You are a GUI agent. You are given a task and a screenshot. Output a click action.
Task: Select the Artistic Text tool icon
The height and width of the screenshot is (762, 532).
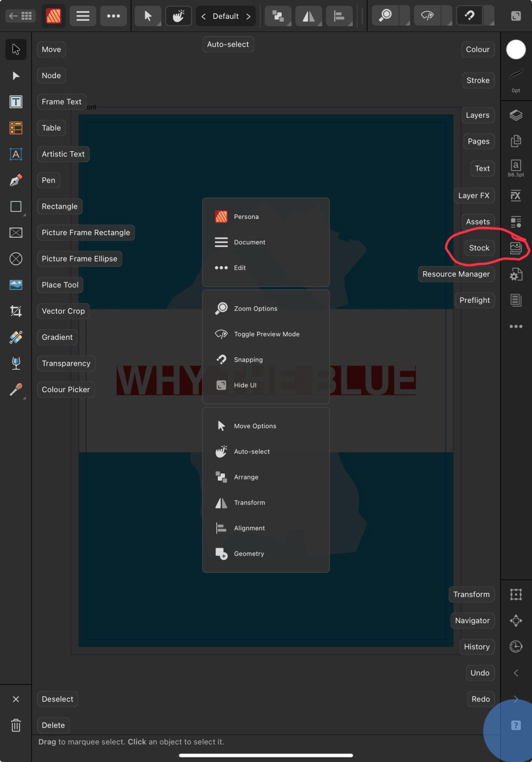click(x=16, y=154)
